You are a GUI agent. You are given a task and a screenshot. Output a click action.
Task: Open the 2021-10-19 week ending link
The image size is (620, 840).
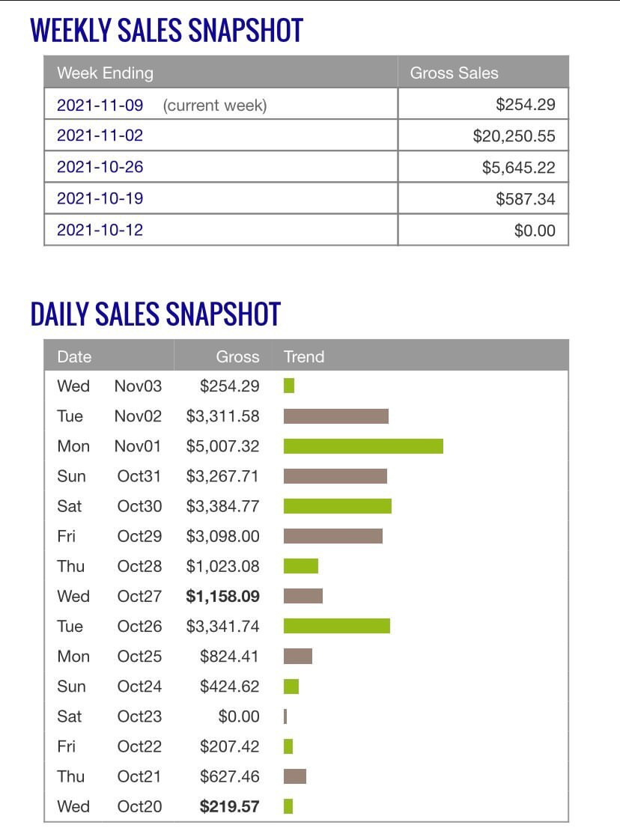coord(100,198)
